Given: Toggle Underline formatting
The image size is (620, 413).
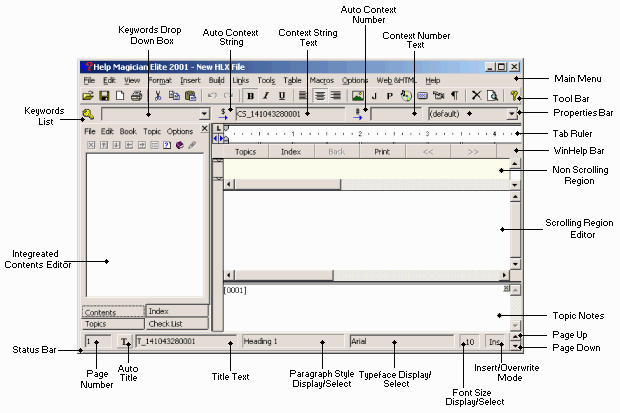Looking at the screenshot, I should click(282, 96).
